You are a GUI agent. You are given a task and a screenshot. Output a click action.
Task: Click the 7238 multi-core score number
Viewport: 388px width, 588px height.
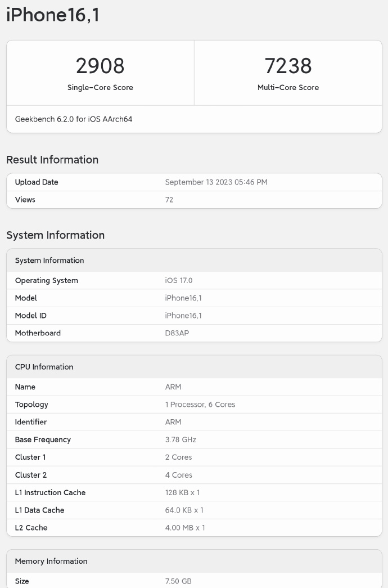[x=288, y=66]
